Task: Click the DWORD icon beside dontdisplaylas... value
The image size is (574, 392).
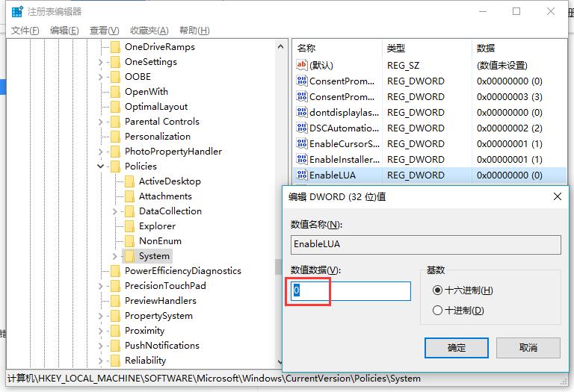Action: pos(302,112)
